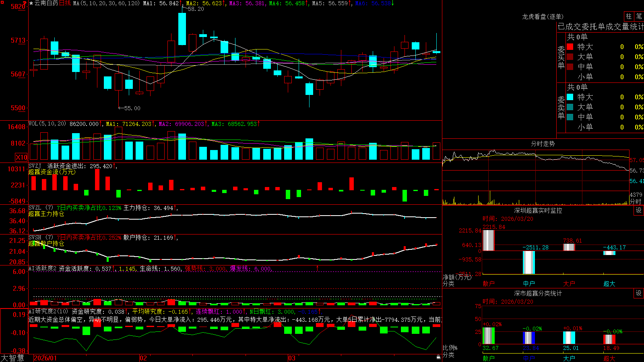
Task: Click the 时间: 2026/03/20 in 实时监控
Action: [x=508, y=219]
